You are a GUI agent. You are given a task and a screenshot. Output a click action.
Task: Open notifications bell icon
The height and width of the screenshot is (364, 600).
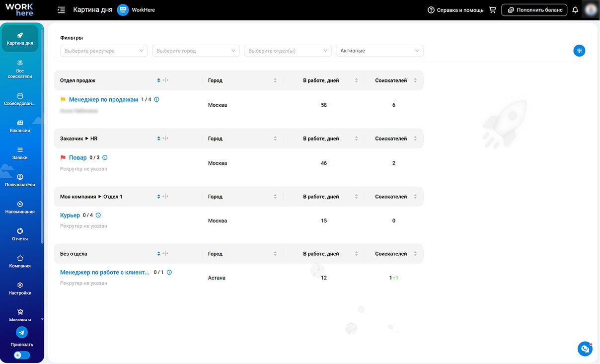tap(575, 10)
